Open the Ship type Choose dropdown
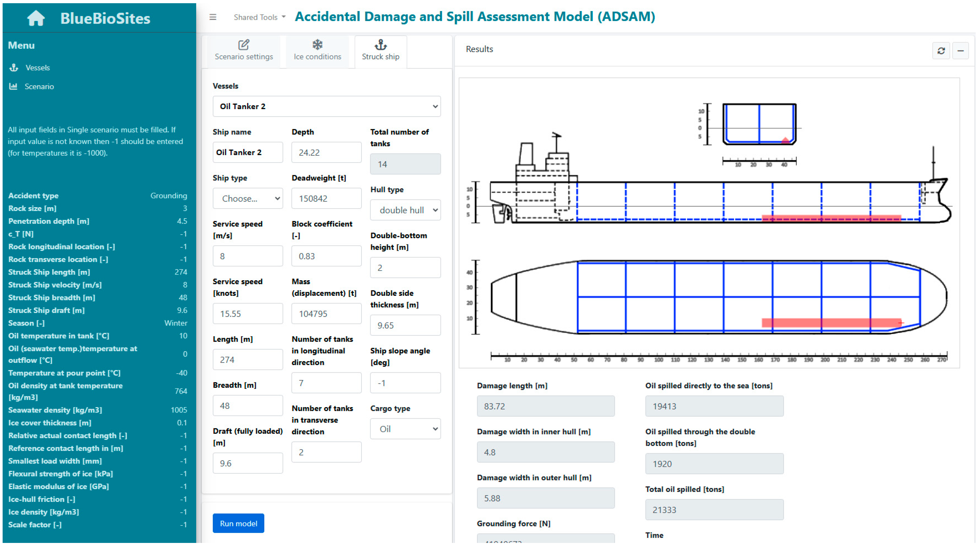 click(248, 198)
